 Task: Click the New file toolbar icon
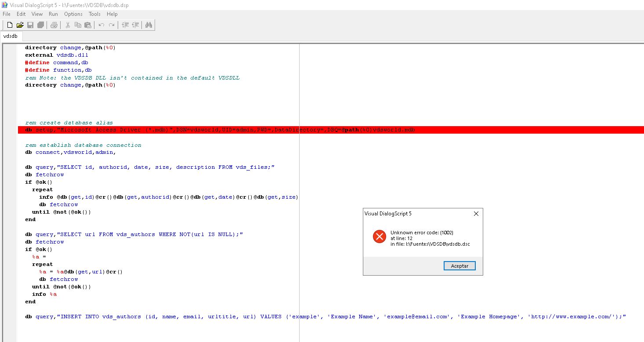(x=10, y=25)
